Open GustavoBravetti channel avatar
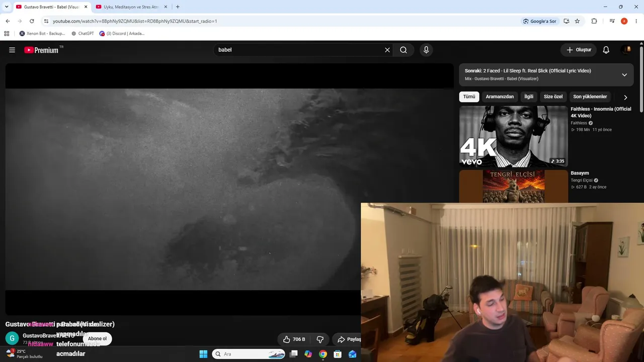 12,338
